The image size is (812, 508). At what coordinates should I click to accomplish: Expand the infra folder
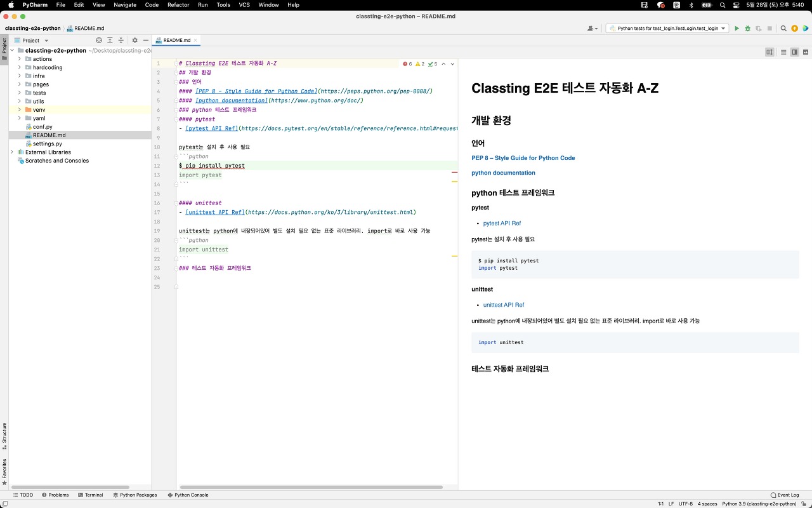coord(20,76)
